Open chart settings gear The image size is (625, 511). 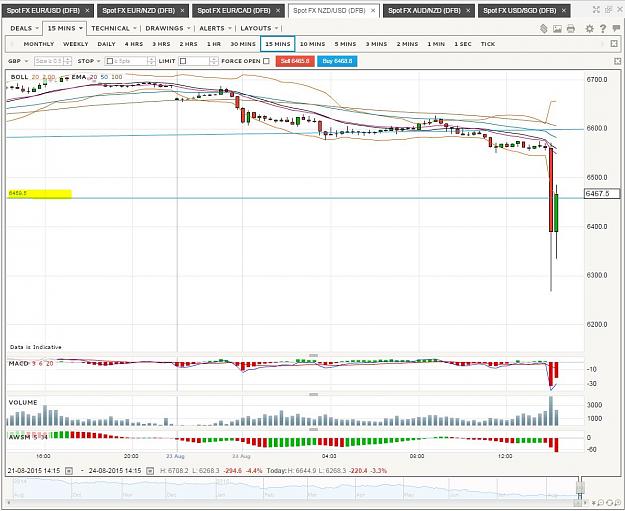[589, 29]
